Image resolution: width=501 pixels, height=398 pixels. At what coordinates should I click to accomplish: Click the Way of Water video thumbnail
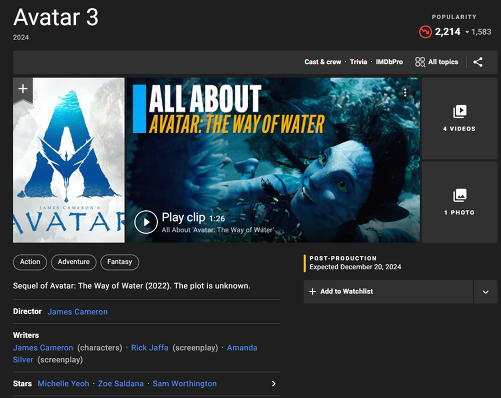point(273,160)
